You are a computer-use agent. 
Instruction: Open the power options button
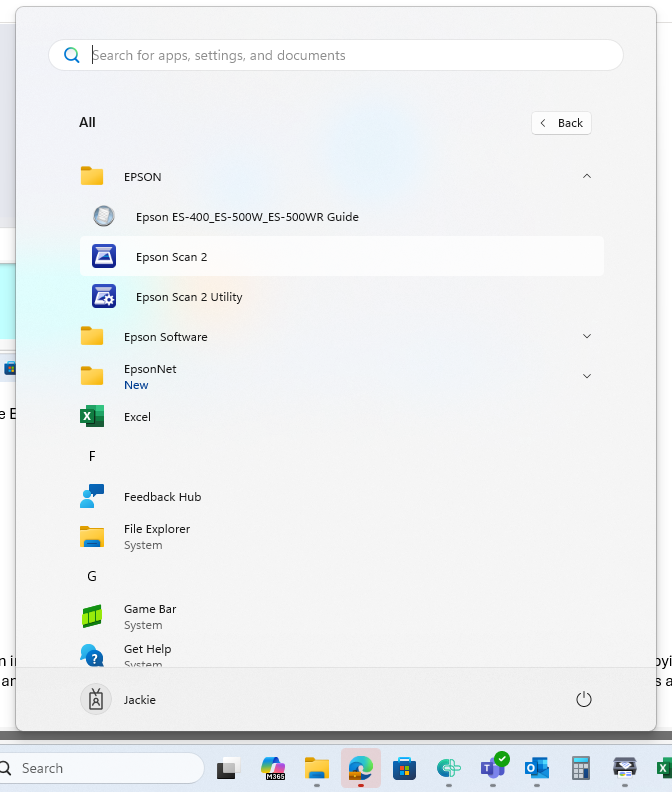[584, 699]
